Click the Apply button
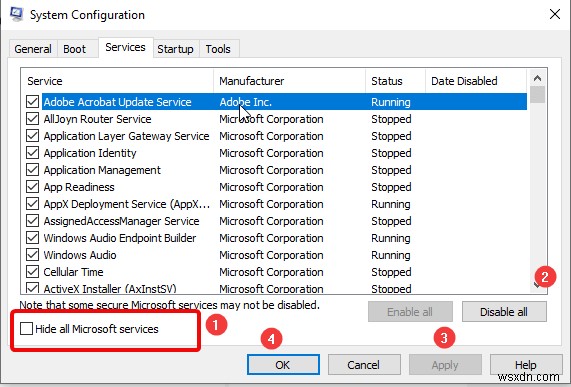This screenshot has width=571, height=387. pos(445,364)
